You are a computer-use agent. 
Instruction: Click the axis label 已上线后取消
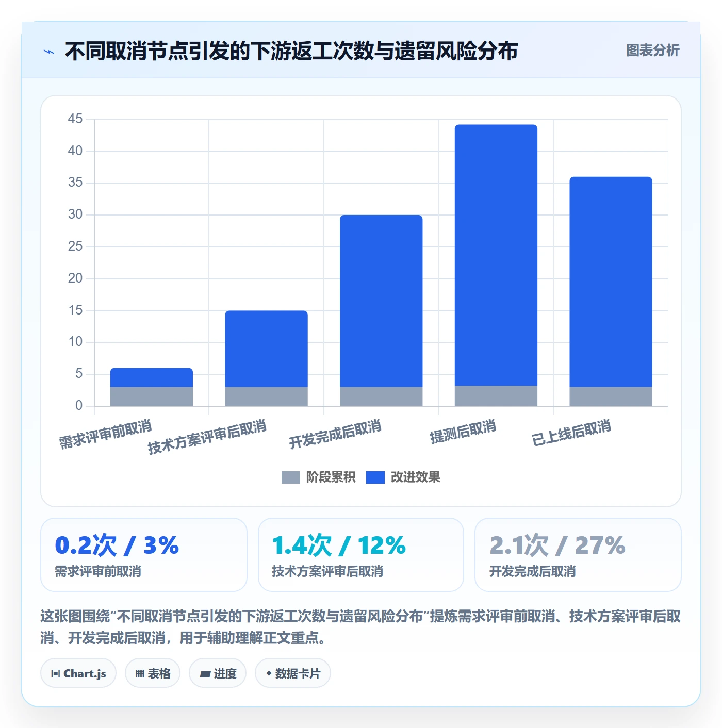tap(571, 433)
